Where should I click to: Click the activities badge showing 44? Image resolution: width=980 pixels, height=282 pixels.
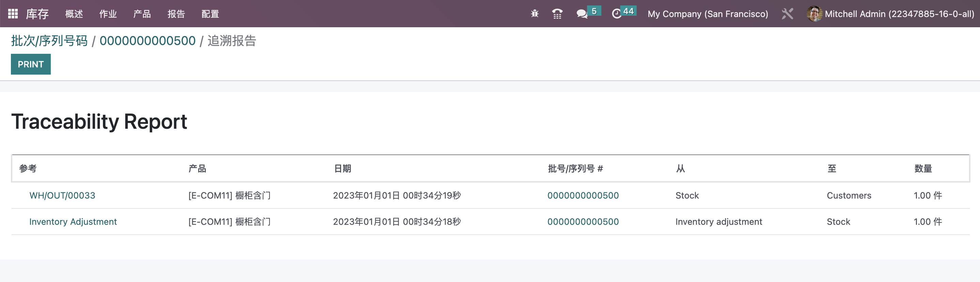coord(628,11)
